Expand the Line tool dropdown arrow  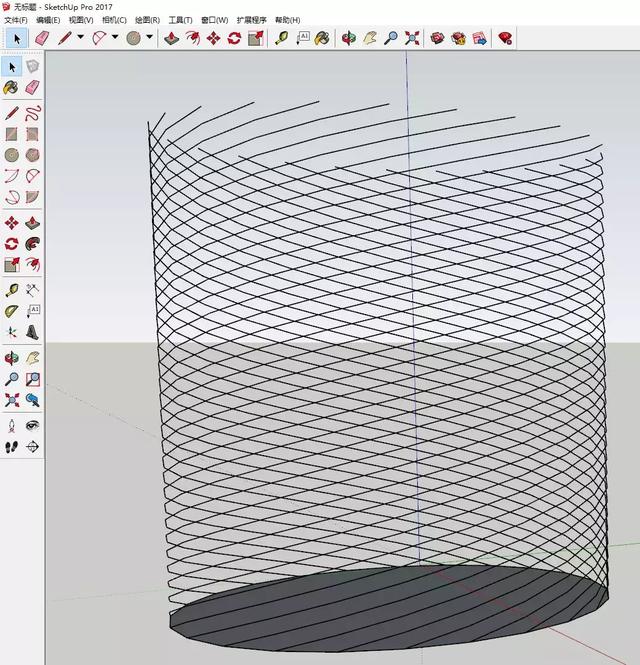(x=81, y=37)
